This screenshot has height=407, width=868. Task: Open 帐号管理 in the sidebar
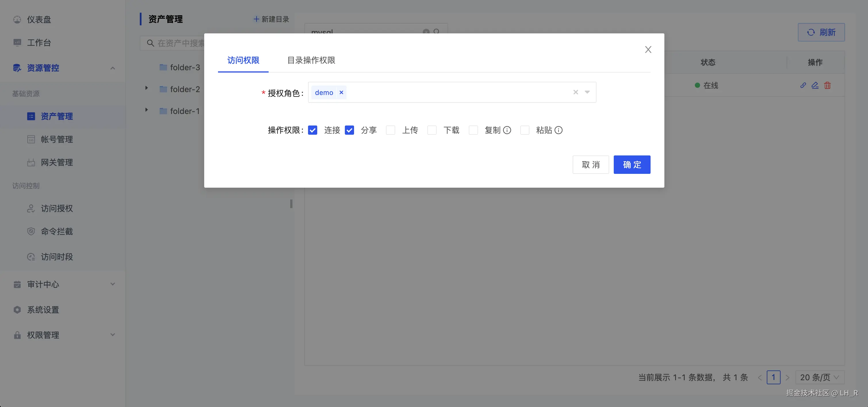point(57,139)
